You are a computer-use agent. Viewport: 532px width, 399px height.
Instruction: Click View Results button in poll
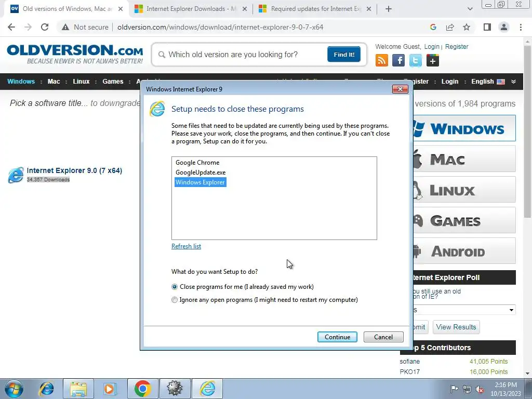point(456,327)
